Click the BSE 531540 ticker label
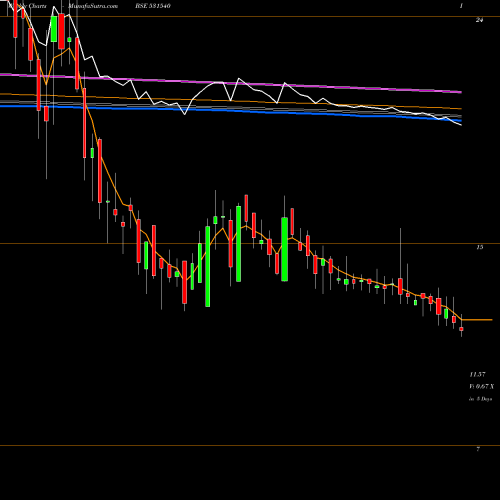The image size is (500, 500). (x=153, y=6)
